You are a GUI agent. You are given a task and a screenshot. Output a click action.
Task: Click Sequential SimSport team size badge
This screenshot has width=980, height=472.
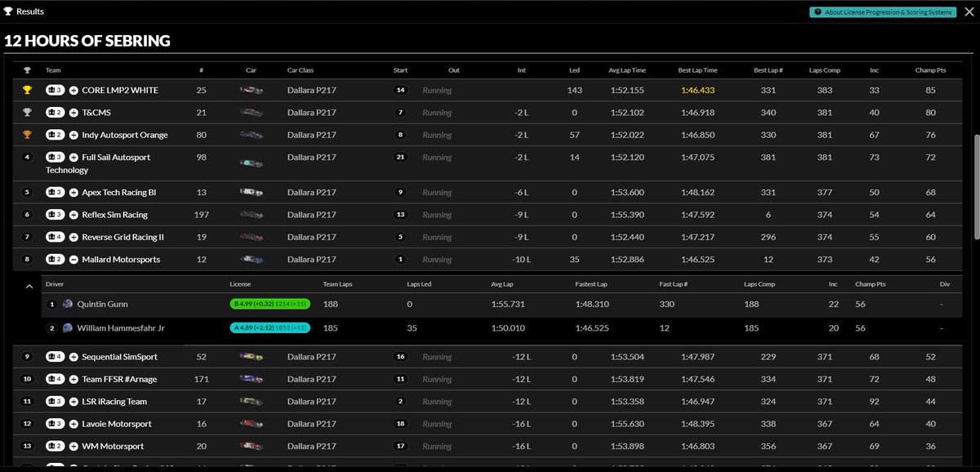point(55,357)
